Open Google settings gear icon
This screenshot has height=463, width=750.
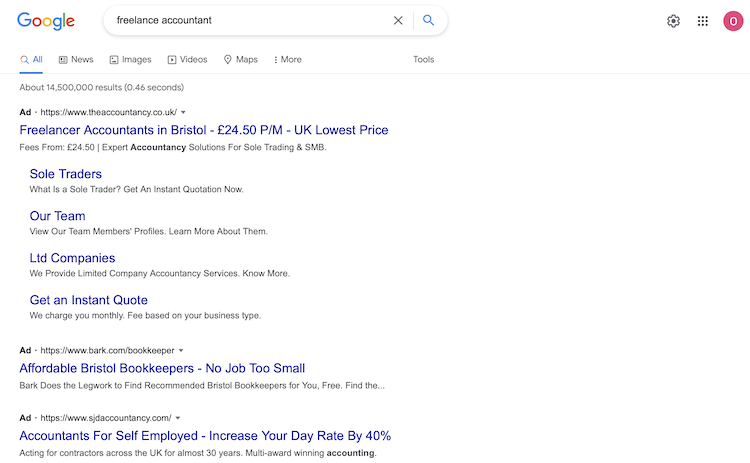pyautogui.click(x=673, y=21)
